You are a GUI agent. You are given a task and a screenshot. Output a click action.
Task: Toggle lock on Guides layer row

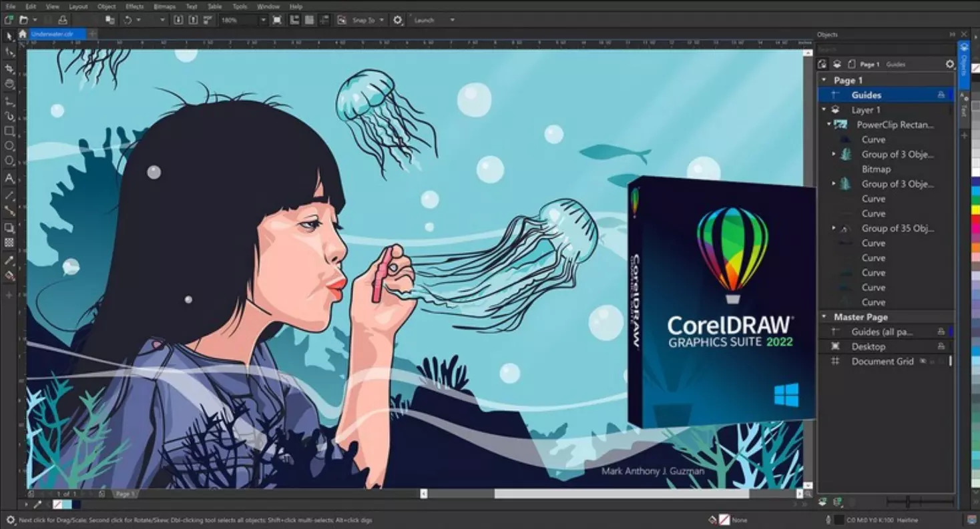pos(941,95)
